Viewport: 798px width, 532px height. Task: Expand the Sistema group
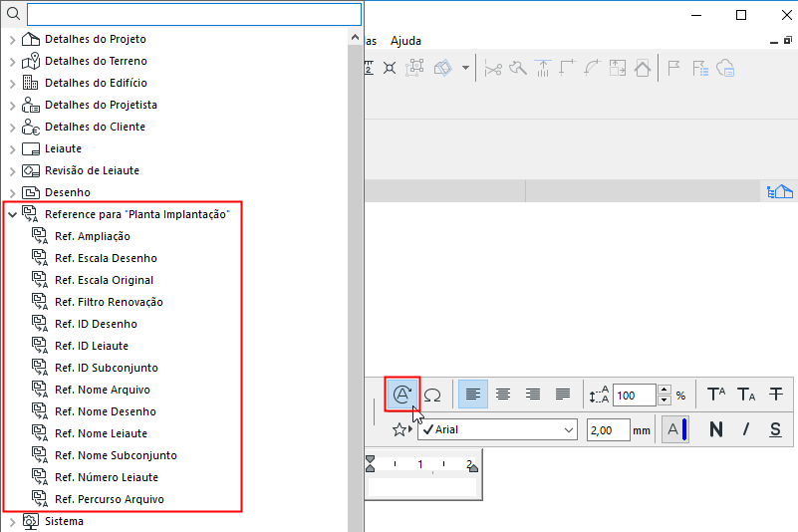[12, 522]
